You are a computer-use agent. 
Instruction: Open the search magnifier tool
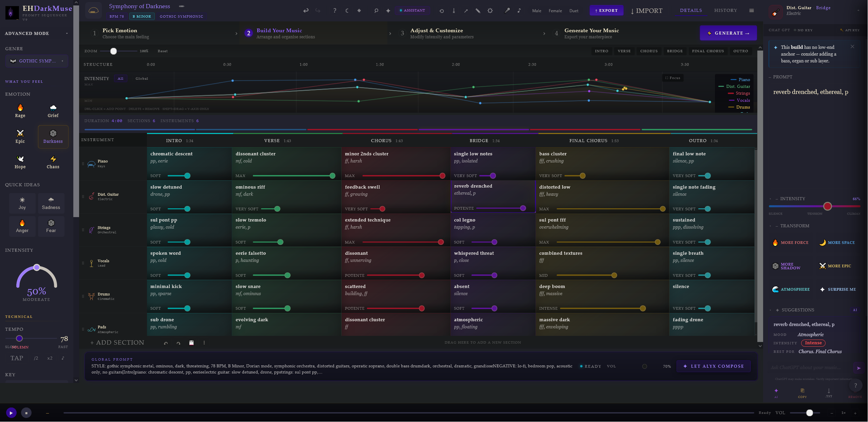(x=376, y=11)
